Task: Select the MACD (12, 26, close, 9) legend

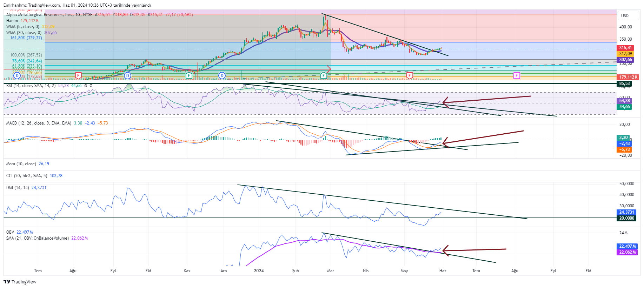Action: 39,123
